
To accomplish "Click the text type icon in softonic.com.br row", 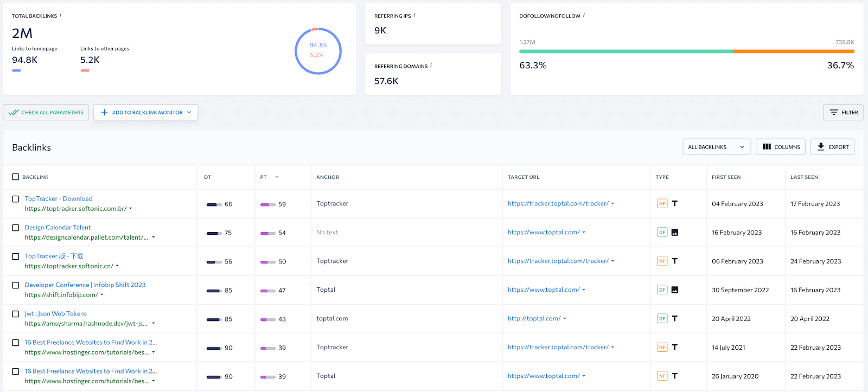I will click(x=675, y=204).
